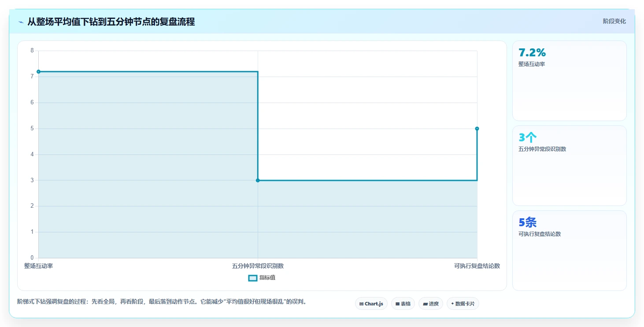Click the 五分钟异常段识别数 label in the card
Viewport: 644px width, 327px height.
[542, 149]
